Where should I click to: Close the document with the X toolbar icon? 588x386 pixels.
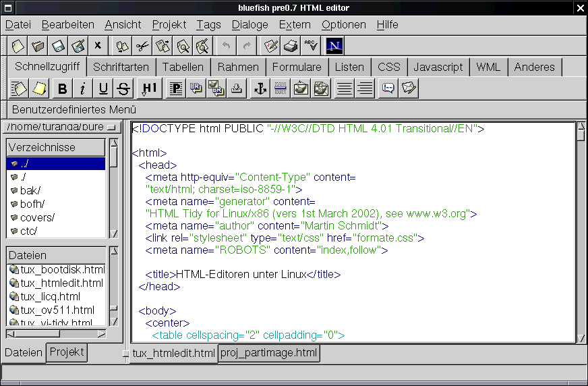click(98, 46)
